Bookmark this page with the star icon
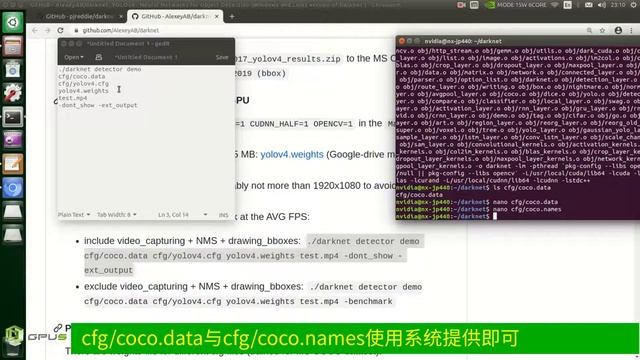The image size is (640, 360). point(602,30)
